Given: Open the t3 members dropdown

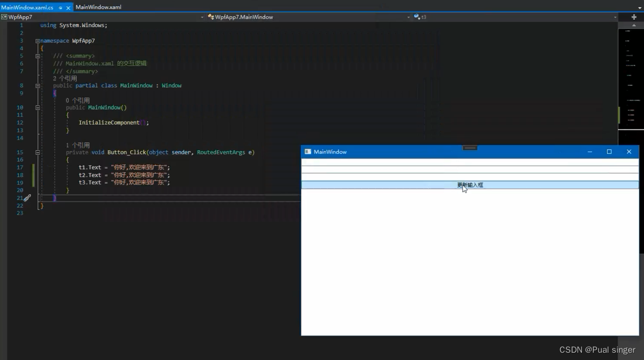Looking at the screenshot, I should (615, 17).
